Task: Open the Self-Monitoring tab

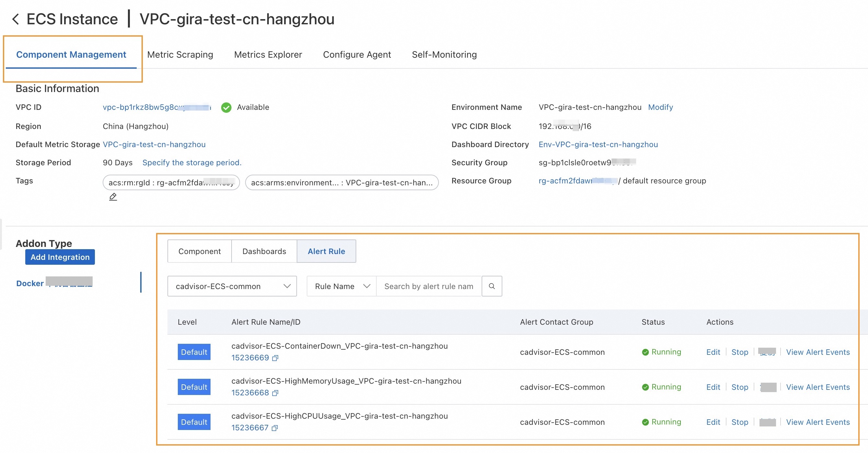Action: coord(444,55)
